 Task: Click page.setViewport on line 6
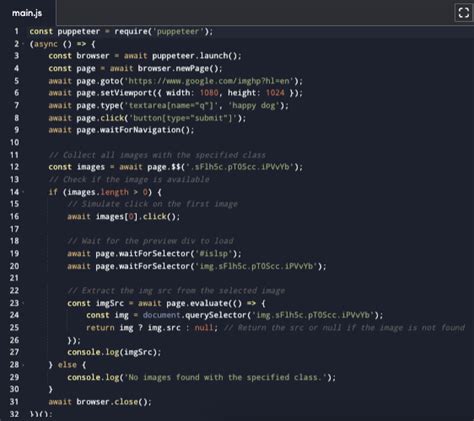(x=114, y=93)
